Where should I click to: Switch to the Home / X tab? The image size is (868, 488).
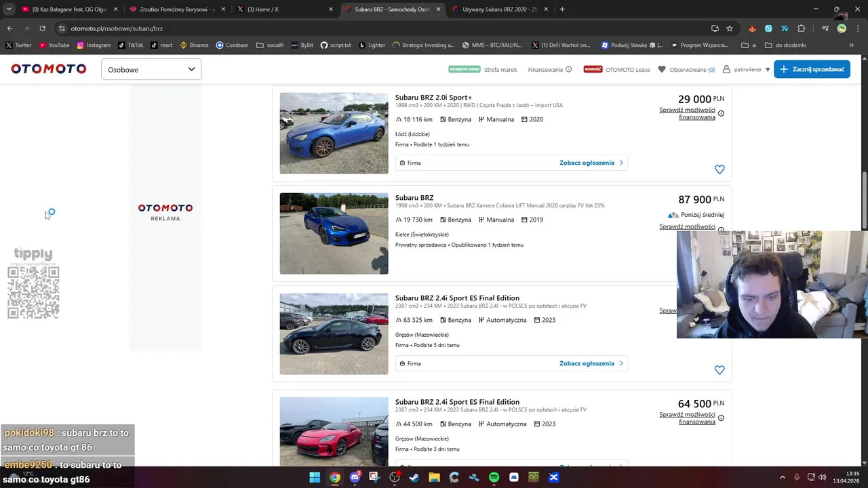pos(285,9)
